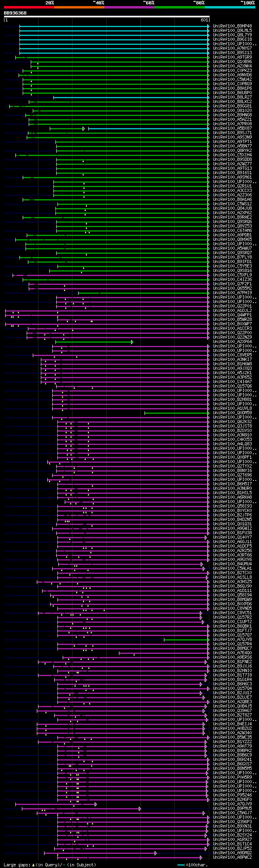
Task: Open hit UniRef100_B9HP48
Action: (232, 26)
